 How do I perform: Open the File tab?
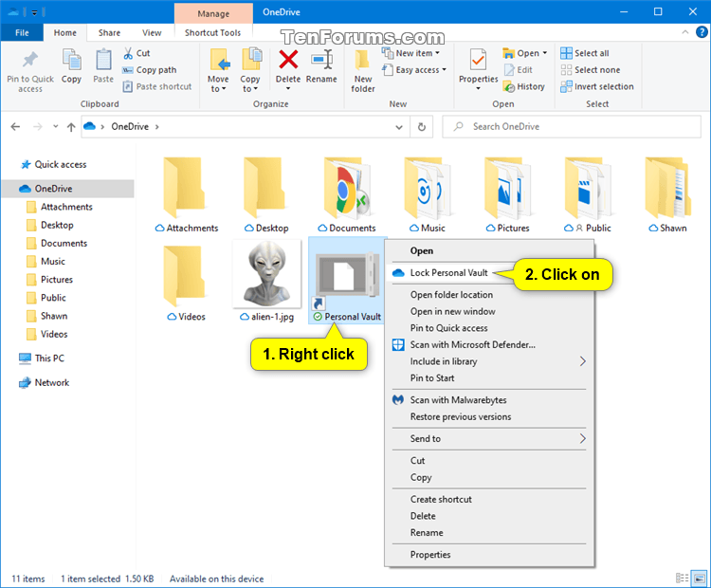coord(22,32)
